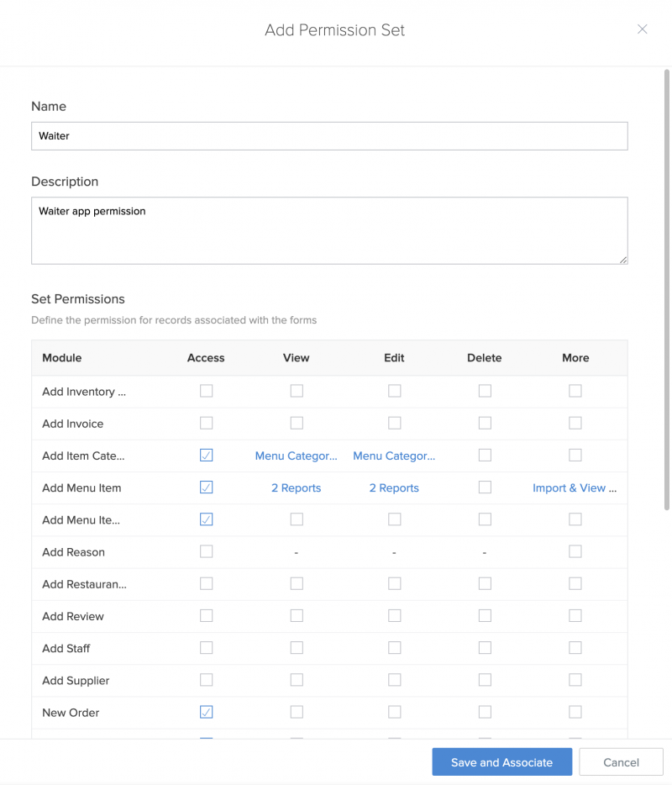The width and height of the screenshot is (672, 785).
Task: Enable Access checkbox for Add Inventory
Action: 207,391
